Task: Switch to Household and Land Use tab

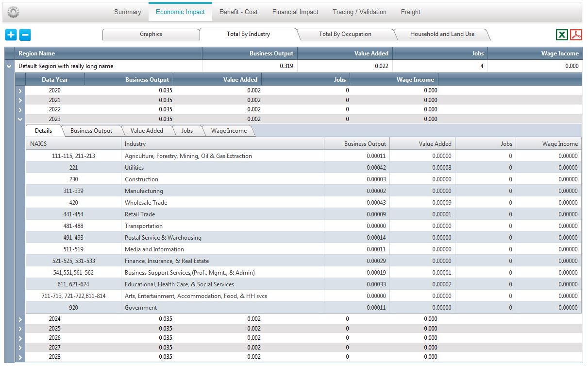Action: (442, 34)
